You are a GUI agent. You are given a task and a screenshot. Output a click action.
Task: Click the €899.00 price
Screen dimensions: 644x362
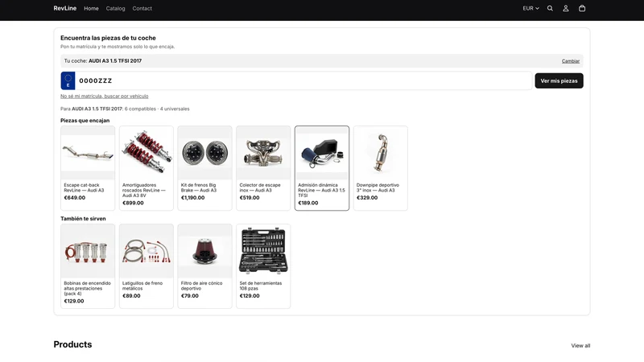tap(133, 203)
